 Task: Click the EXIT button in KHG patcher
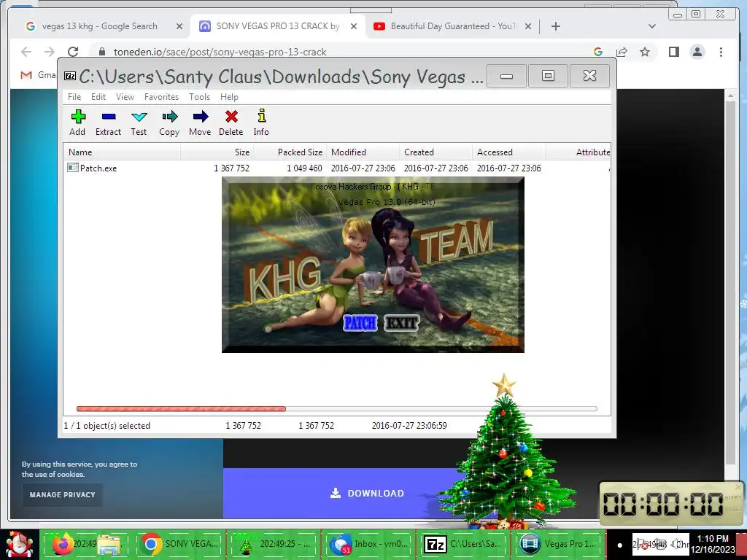tap(401, 323)
